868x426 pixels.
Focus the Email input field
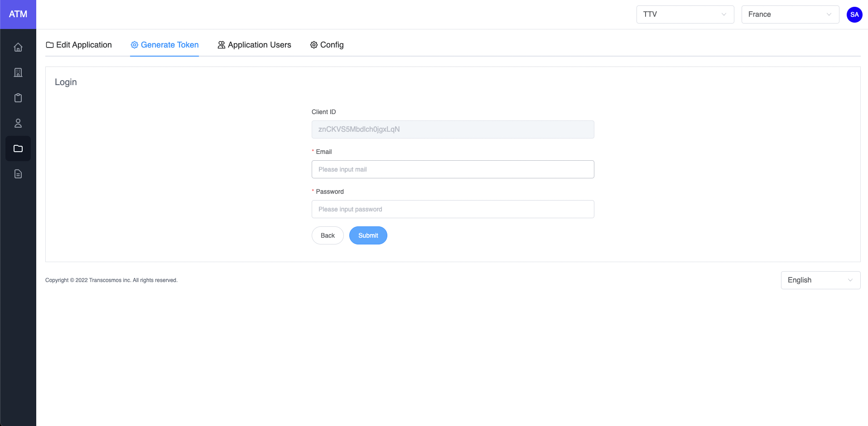tap(453, 169)
